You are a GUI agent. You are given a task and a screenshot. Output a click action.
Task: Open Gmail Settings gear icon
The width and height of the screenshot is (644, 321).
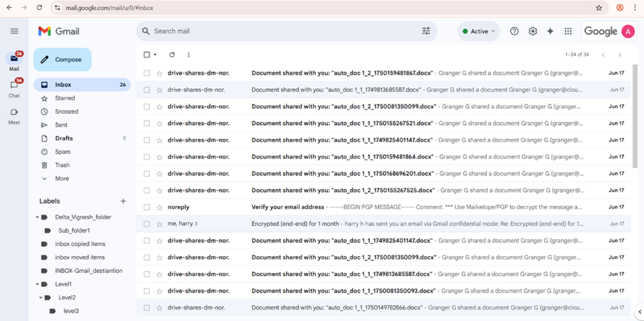[532, 31]
